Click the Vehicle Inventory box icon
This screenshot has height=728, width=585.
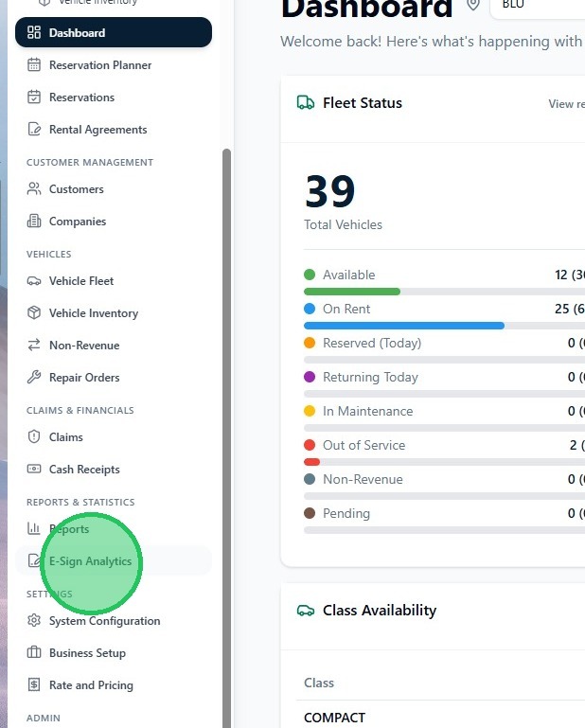(x=34, y=313)
